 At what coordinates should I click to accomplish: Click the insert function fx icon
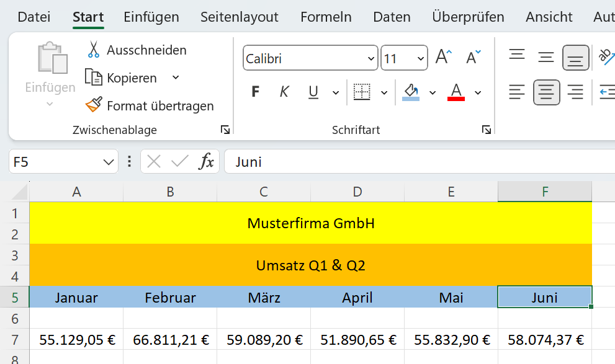[206, 162]
